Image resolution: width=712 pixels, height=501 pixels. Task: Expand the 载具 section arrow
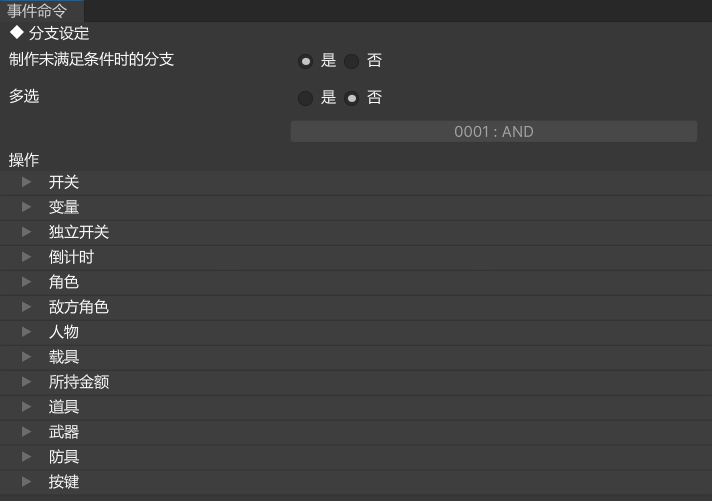pyautogui.click(x=27, y=357)
